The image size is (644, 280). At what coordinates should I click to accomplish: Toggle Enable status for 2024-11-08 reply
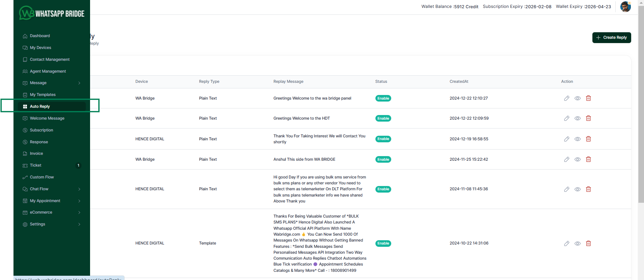383,189
